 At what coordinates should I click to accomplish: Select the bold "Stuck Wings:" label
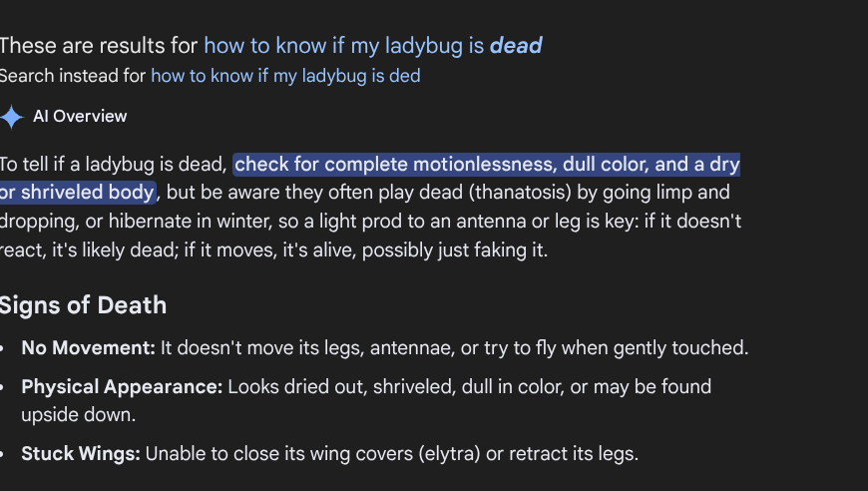81,454
